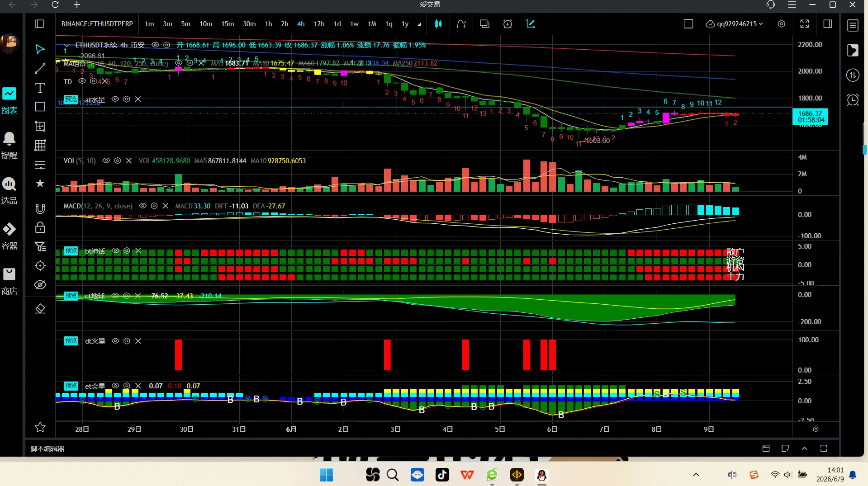Open the qq929246215 account dropdown
Image resolution: width=868 pixels, height=486 pixels.
[735, 24]
